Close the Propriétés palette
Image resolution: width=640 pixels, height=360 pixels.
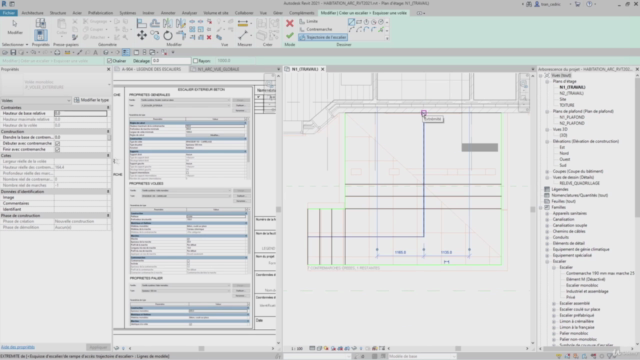[109, 69]
